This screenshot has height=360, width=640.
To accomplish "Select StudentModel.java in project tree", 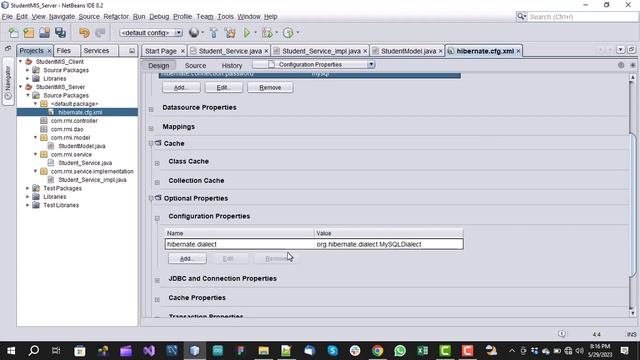I will [82, 146].
